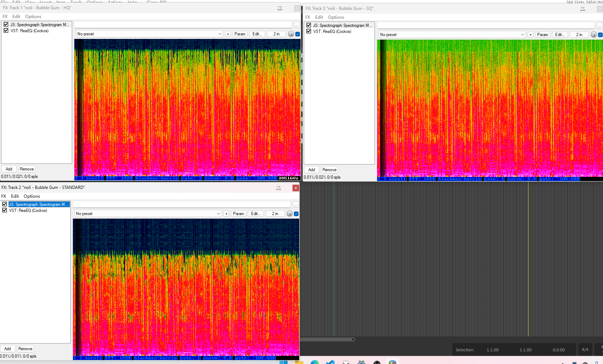Toggle the scroll option in Track 1 spectrogram
The image size is (603, 364).
coord(89,178)
